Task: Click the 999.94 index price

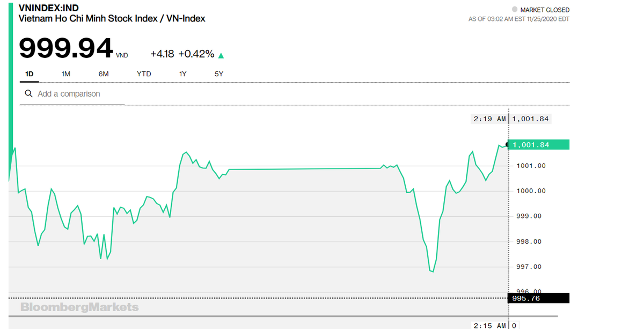Action: click(66, 49)
